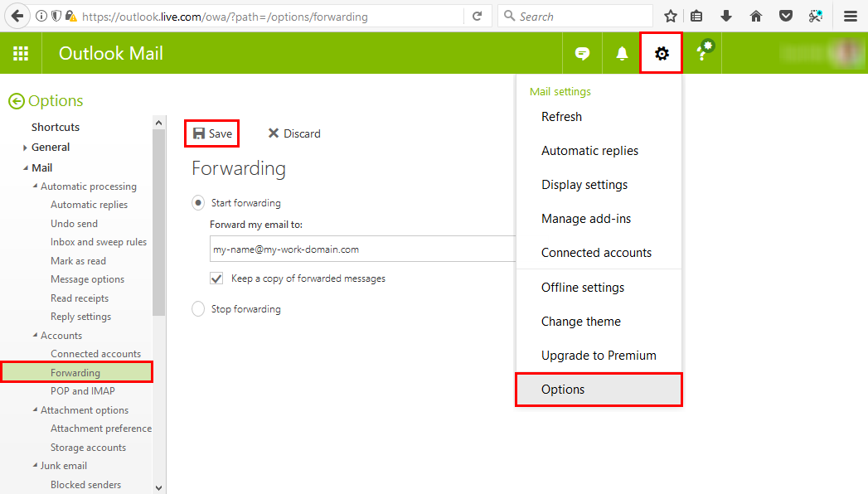Go back using Options arrow icon
This screenshot has width=868, height=494.
point(16,101)
